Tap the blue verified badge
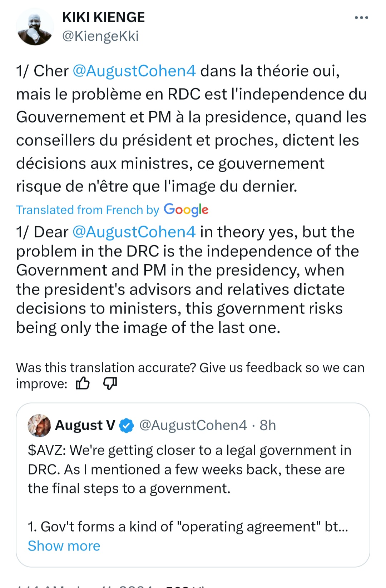Image resolution: width=386 pixels, height=588 pixels. coord(126,426)
